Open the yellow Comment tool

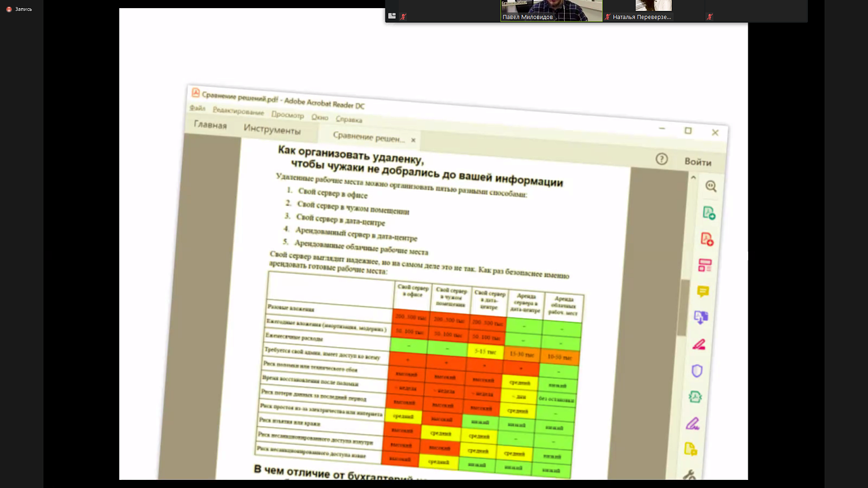tap(703, 291)
